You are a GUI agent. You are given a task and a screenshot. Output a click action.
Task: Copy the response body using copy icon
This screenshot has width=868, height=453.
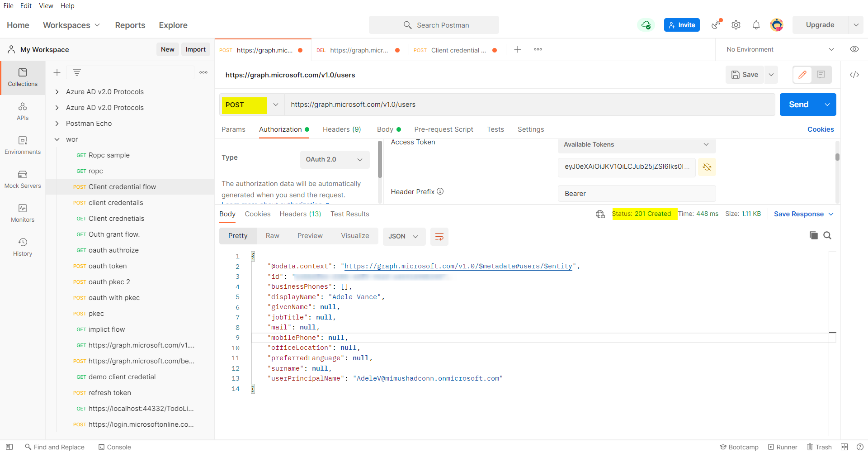[x=813, y=235]
